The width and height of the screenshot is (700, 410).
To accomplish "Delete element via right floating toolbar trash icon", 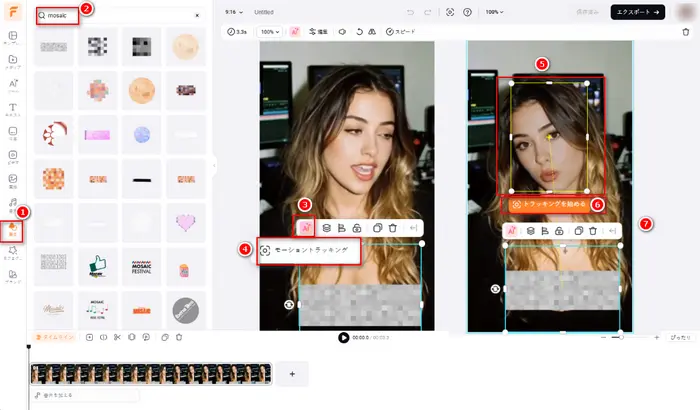I will point(593,231).
